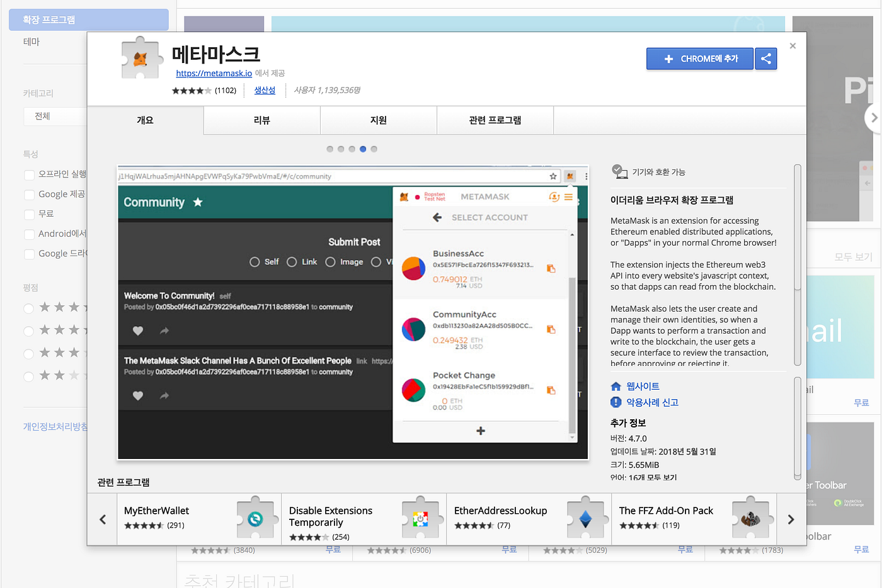This screenshot has width=882, height=588.
Task: Check the Google 제공 checkbox
Action: (x=29, y=195)
